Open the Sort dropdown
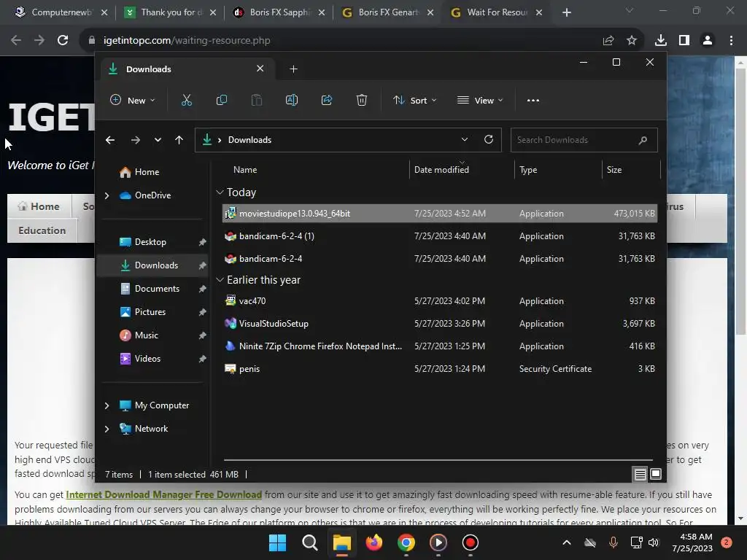Image resolution: width=747 pixels, height=560 pixels. click(415, 101)
